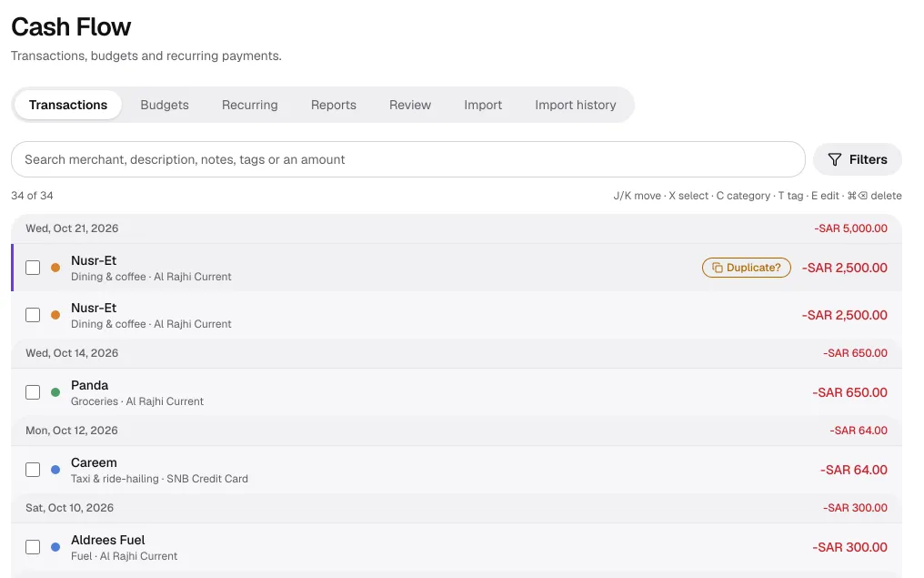Click the "-SAR 5,000.00" daily total
The height and width of the screenshot is (578, 924).
tap(850, 228)
